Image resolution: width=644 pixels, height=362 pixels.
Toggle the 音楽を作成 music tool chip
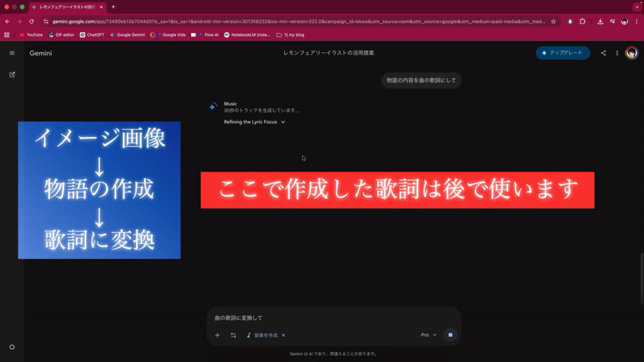click(262, 335)
